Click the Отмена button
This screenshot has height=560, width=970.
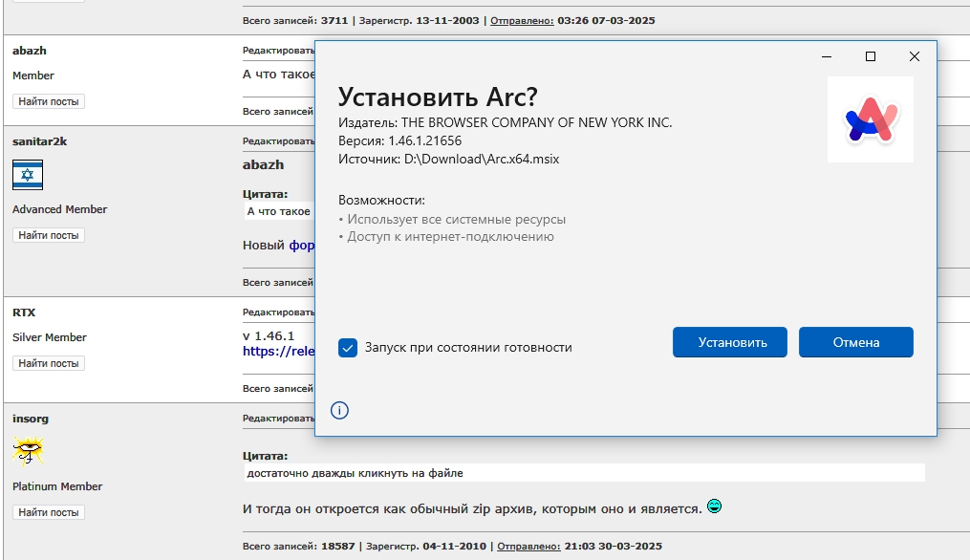855,342
